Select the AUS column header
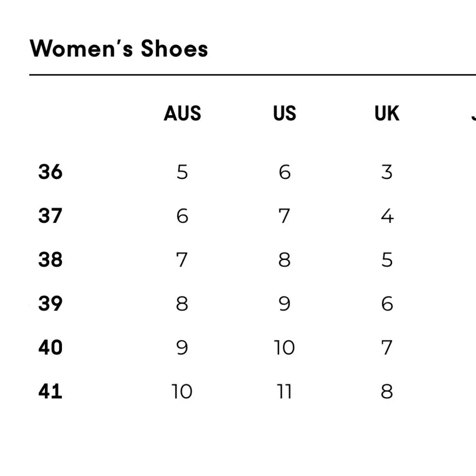 (x=182, y=114)
